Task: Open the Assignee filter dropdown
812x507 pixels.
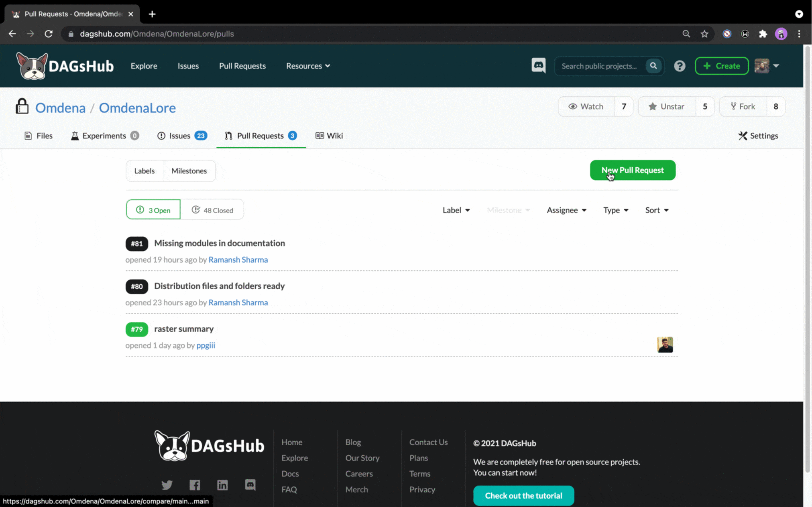Action: pos(566,210)
